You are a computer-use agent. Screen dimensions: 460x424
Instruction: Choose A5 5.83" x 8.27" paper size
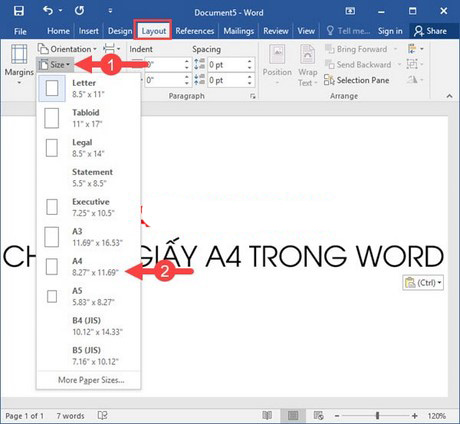[89, 296]
